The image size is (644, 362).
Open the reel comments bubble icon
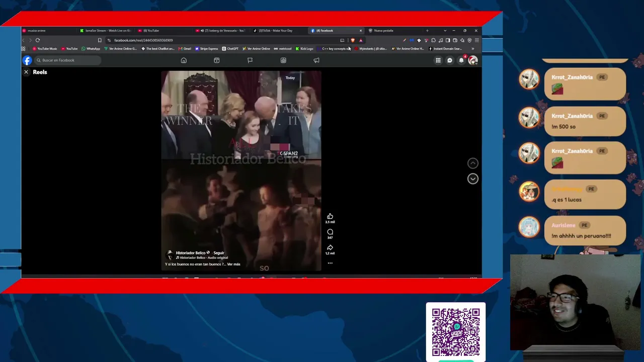330,232
